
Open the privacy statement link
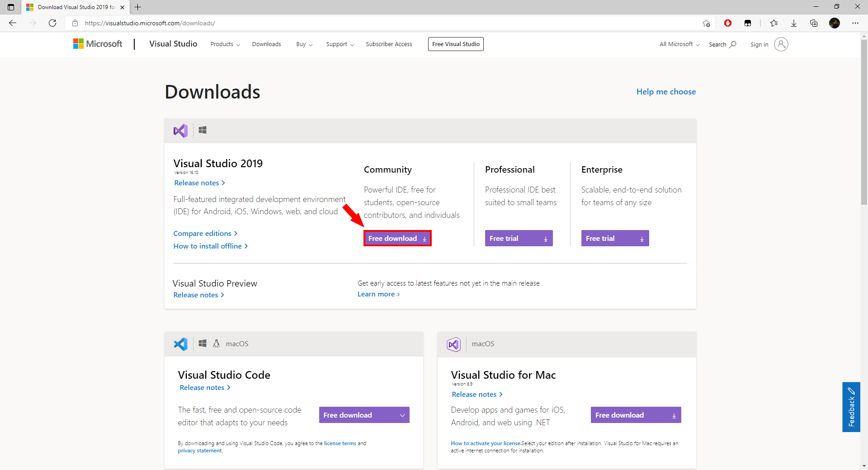200,451
